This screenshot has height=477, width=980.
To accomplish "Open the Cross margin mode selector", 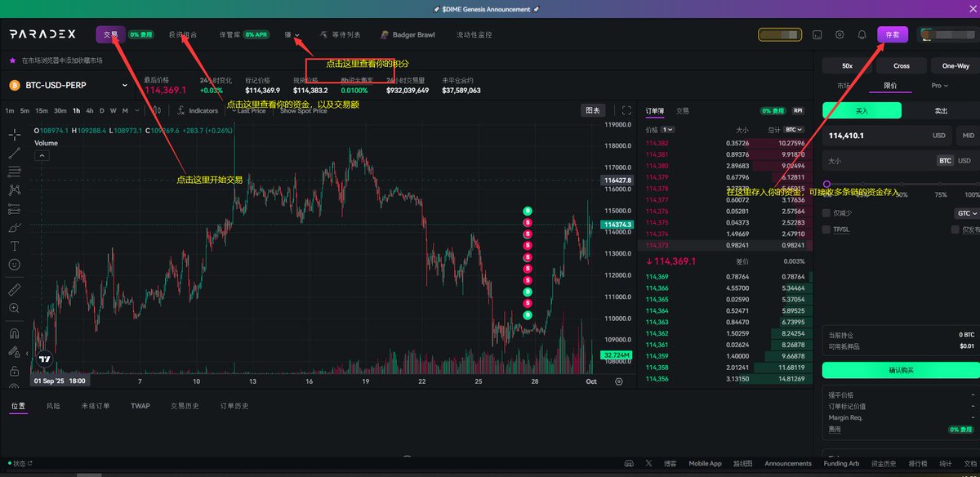I will [x=902, y=65].
